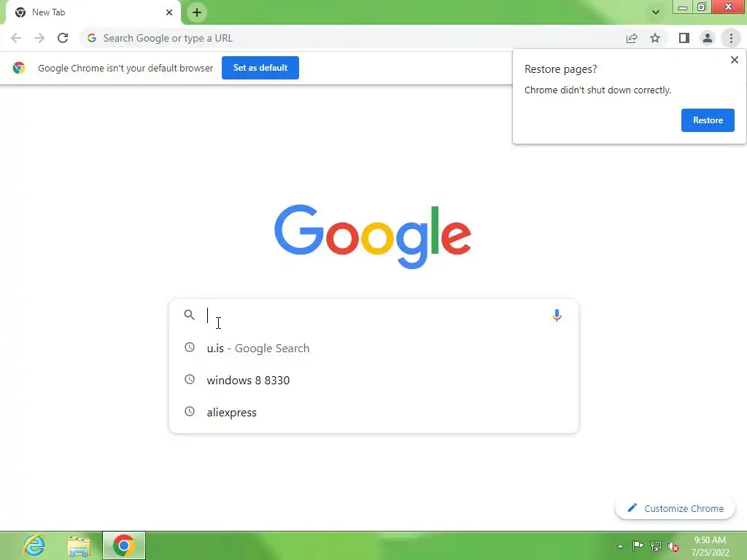
Task: Open the profile avatar button
Action: [x=708, y=38]
